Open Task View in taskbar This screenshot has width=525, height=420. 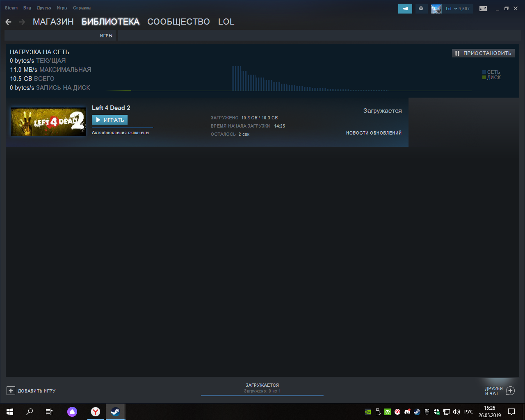tap(49, 412)
